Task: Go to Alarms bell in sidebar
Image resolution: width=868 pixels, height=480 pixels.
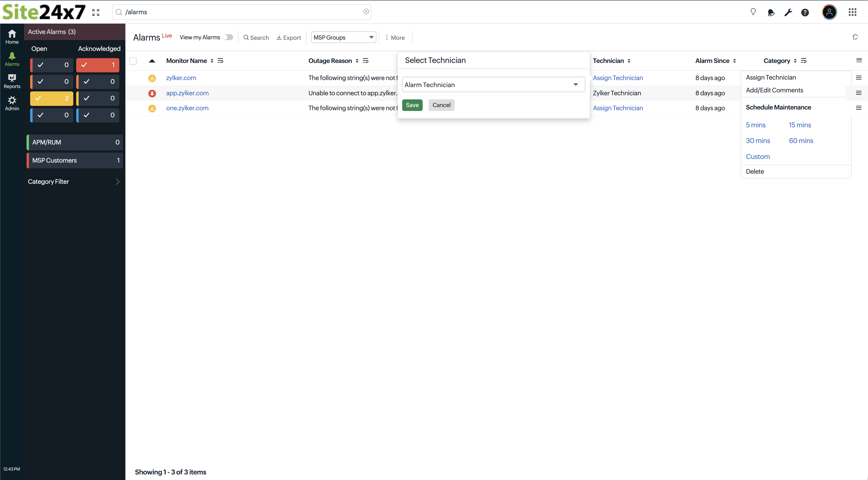Action: coord(12,59)
